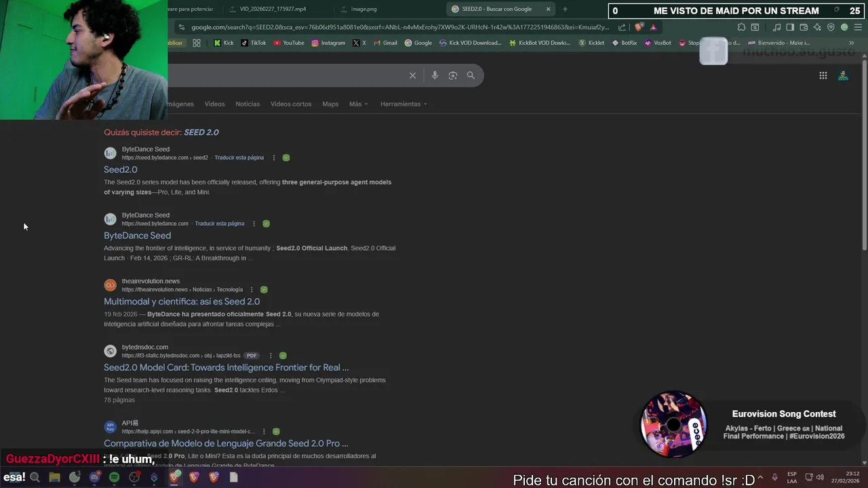Image resolution: width=868 pixels, height=488 pixels.
Task: Start voice search with the microphone icon
Action: tap(435, 75)
